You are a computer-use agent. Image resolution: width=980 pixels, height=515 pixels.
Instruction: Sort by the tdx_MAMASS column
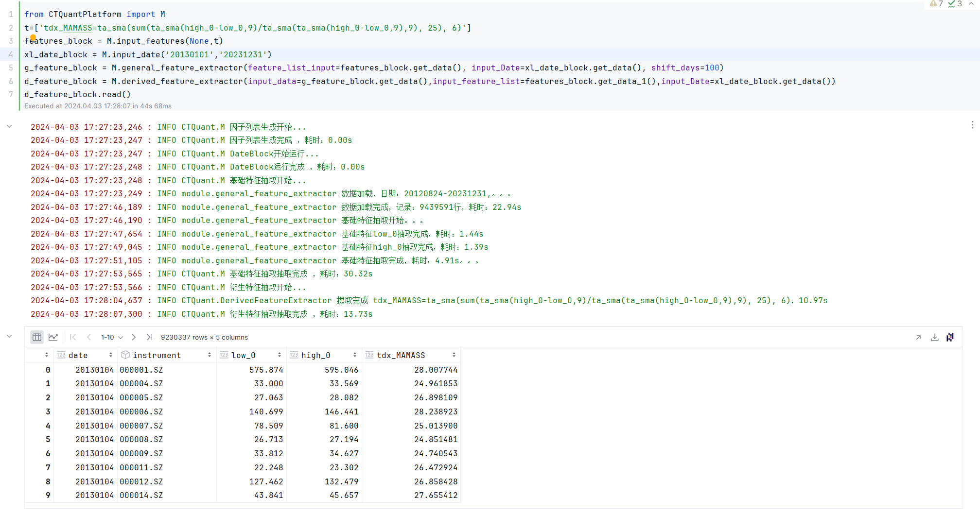pos(454,355)
